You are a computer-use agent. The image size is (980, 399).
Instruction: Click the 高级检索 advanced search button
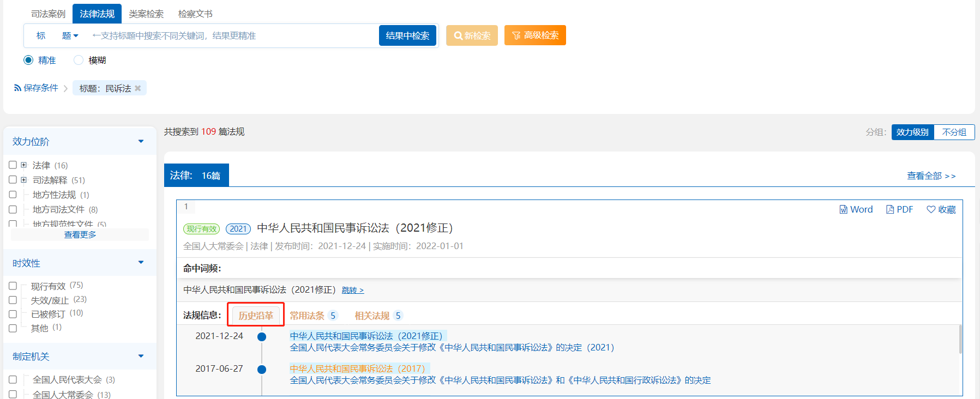(x=535, y=35)
